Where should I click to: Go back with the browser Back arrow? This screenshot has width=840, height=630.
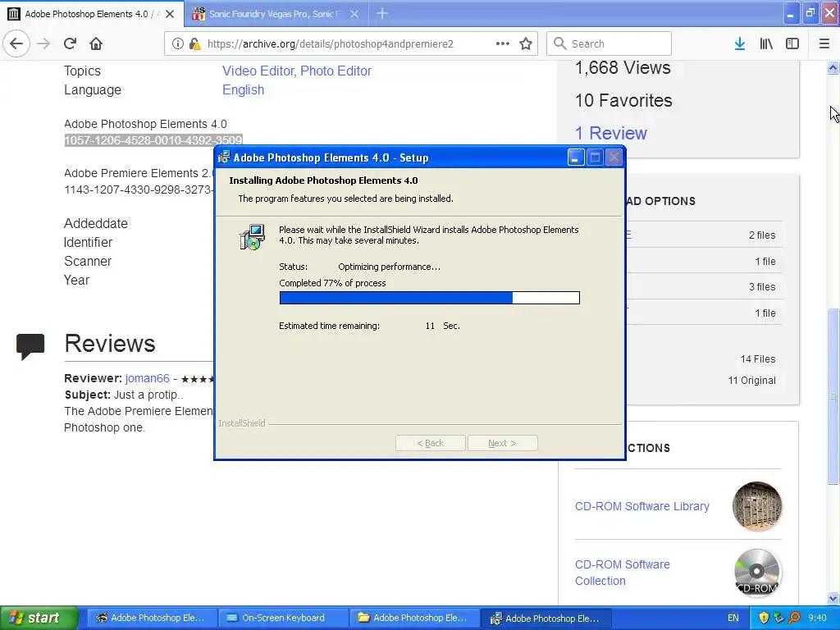[x=16, y=43]
